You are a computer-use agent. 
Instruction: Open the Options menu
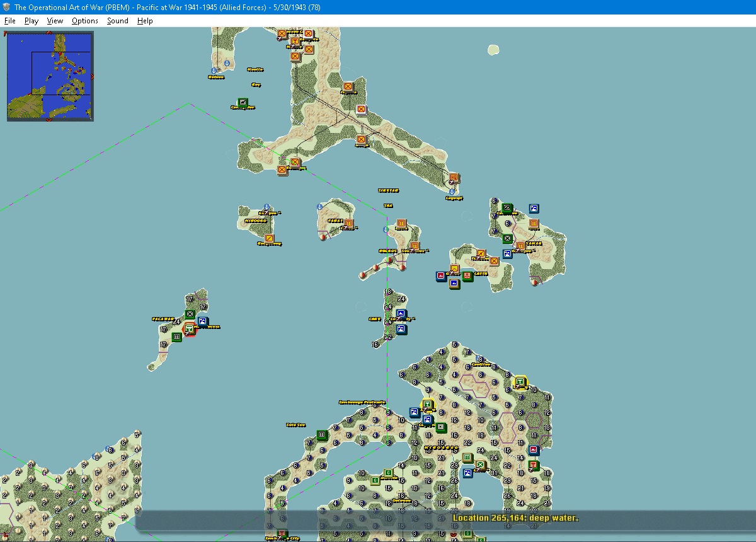click(85, 21)
